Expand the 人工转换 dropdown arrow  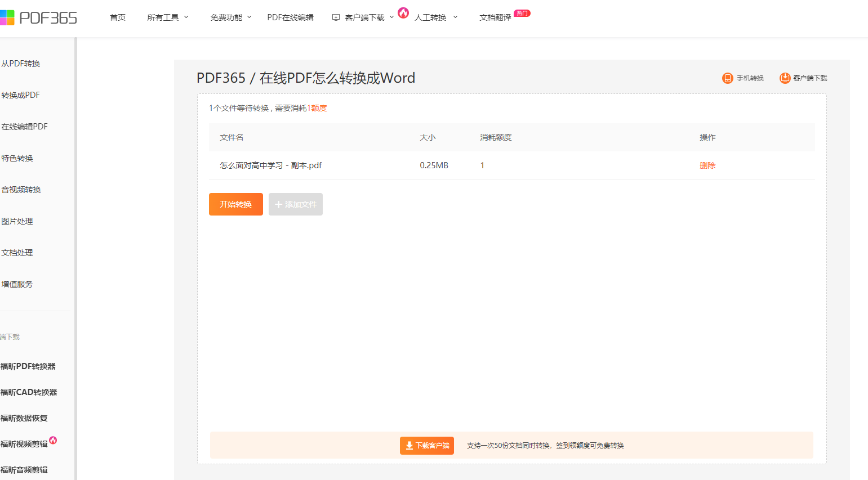point(455,17)
